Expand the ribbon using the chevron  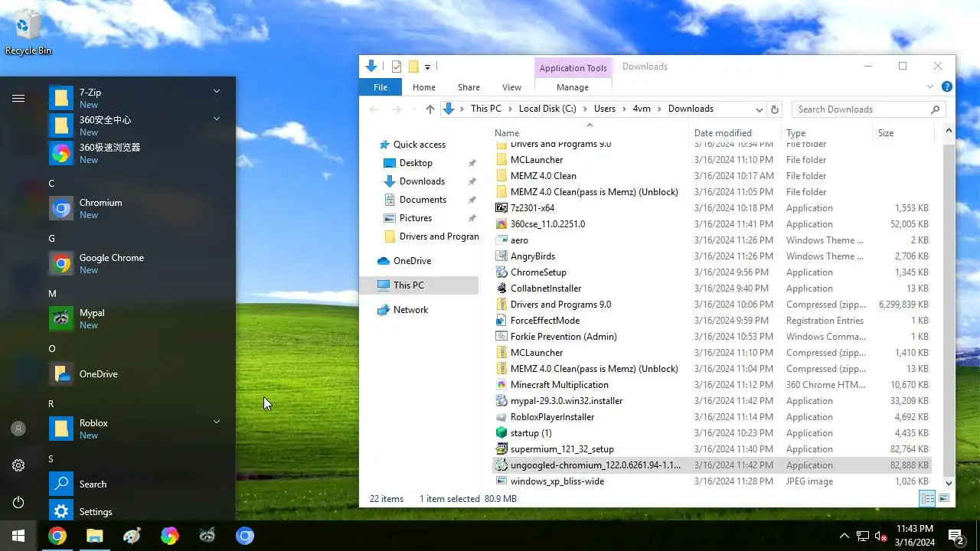point(930,87)
